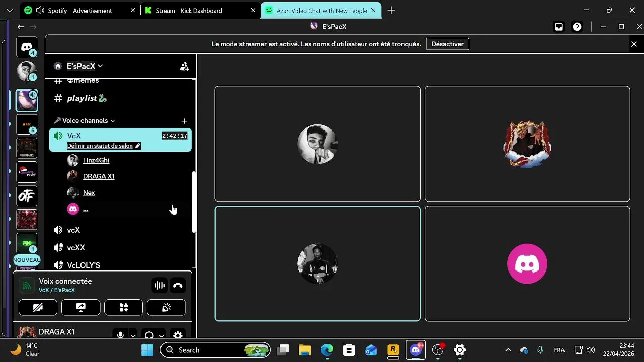Dismiss the streamer mode notice banner

click(634, 44)
